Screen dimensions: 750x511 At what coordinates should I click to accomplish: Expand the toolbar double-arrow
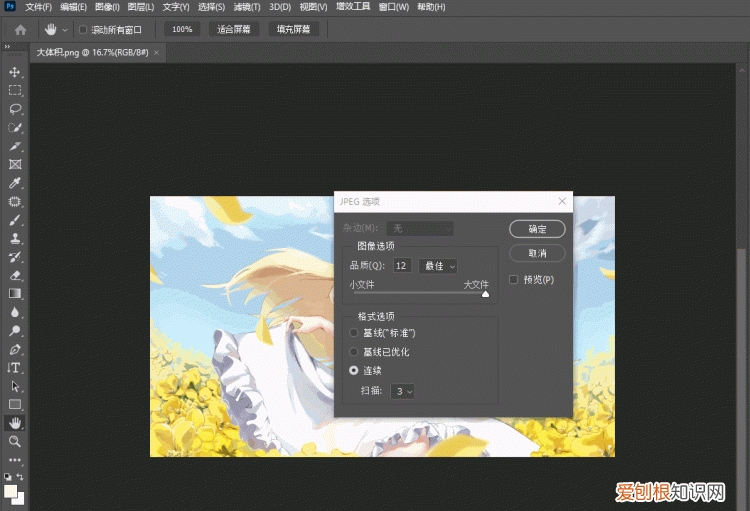[x=7, y=46]
